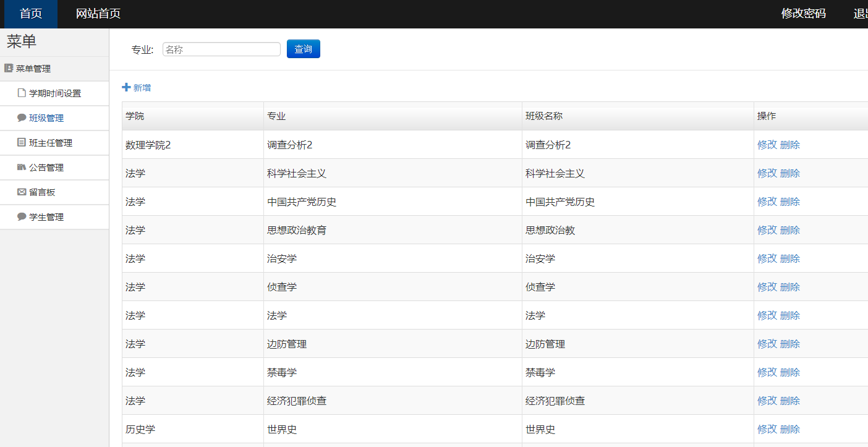The image size is (868, 447).
Task: Delete the 科学社会主义 class row
Action: pos(789,173)
